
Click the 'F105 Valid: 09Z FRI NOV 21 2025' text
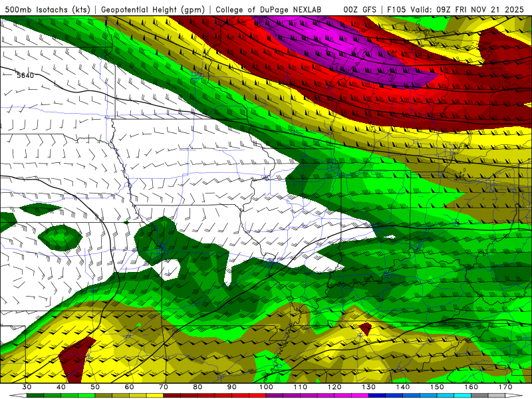coord(456,9)
